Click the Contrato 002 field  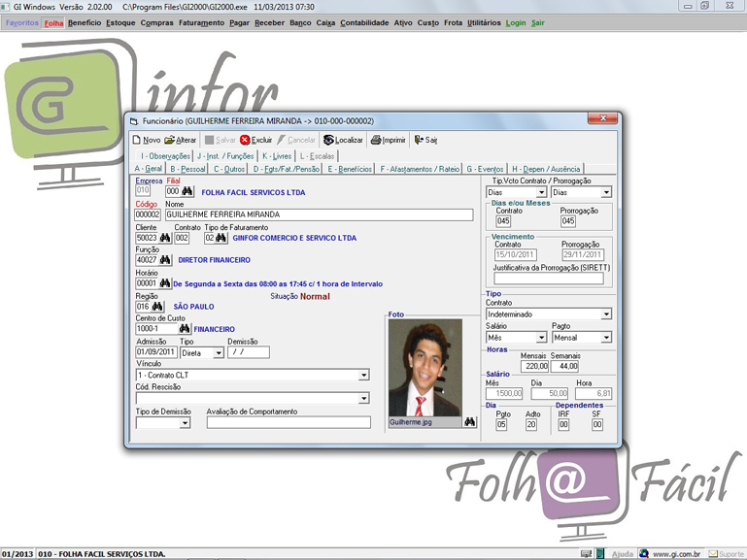182,238
